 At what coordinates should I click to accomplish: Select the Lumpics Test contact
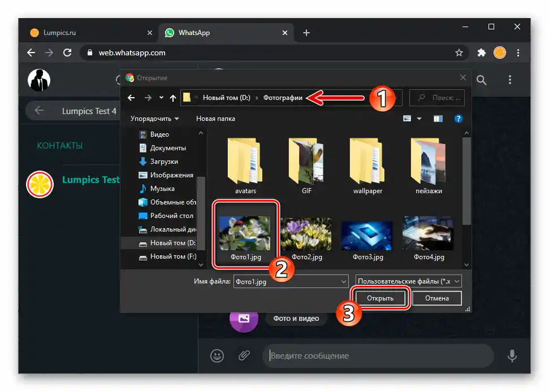click(x=74, y=184)
